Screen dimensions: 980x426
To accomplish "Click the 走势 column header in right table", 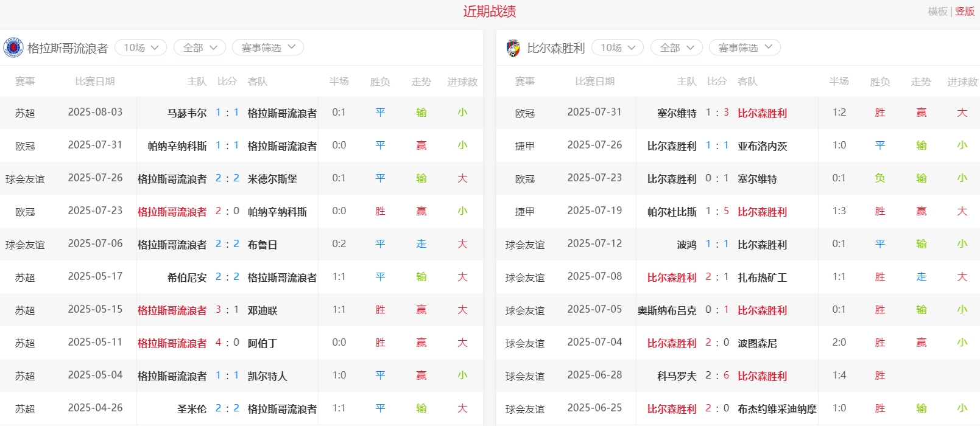I will 921,82.
